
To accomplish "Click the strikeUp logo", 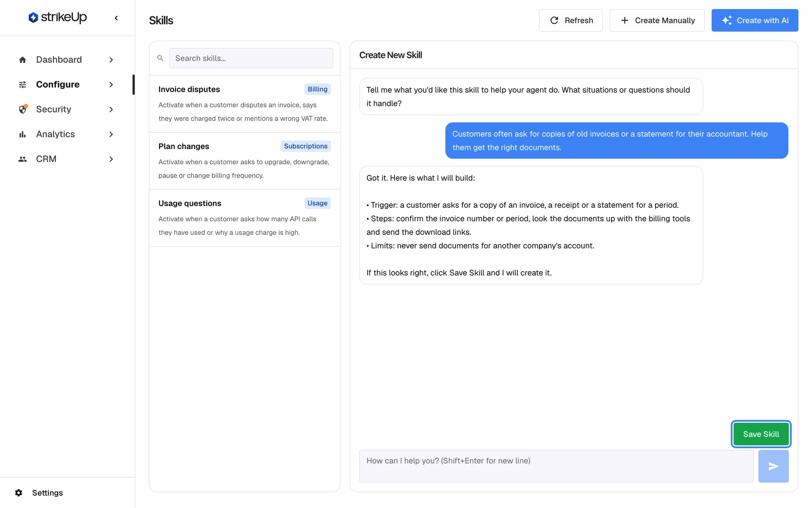I will click(x=57, y=18).
